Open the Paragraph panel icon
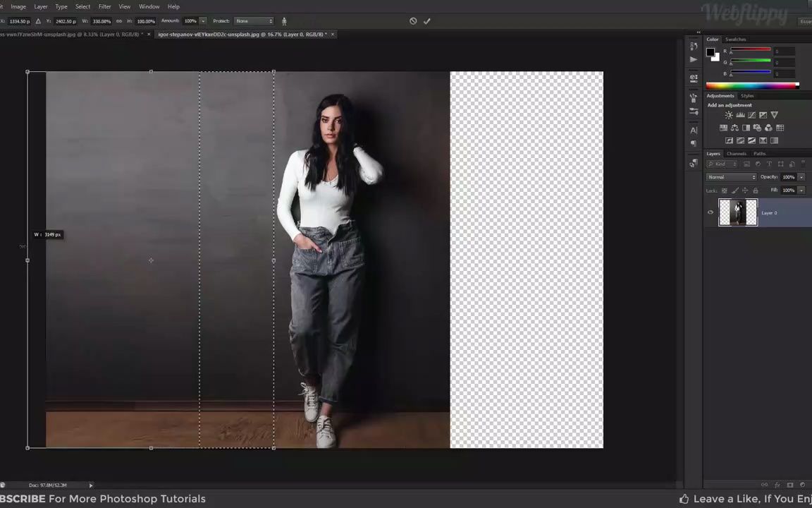812x508 pixels. coord(694,143)
